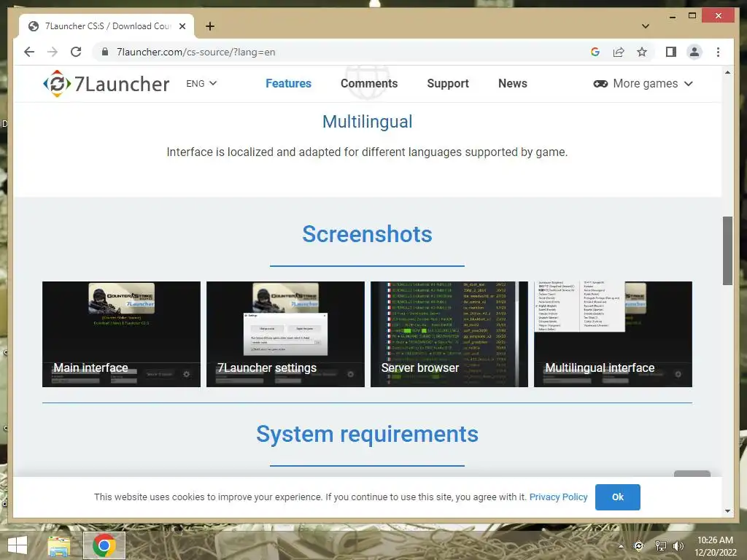Image resolution: width=747 pixels, height=560 pixels.
Task: Click the scrollbar up arrow
Action: tap(727, 72)
